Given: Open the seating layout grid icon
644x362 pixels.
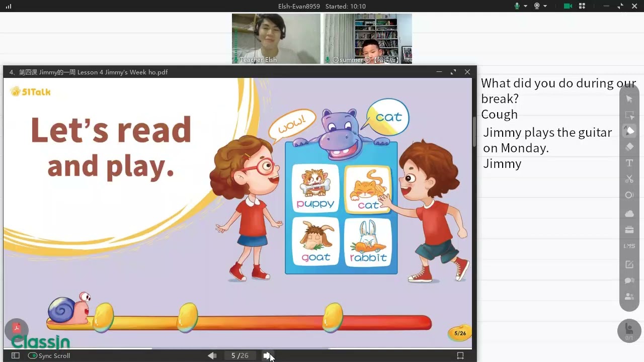Looking at the screenshot, I should pyautogui.click(x=582, y=6).
